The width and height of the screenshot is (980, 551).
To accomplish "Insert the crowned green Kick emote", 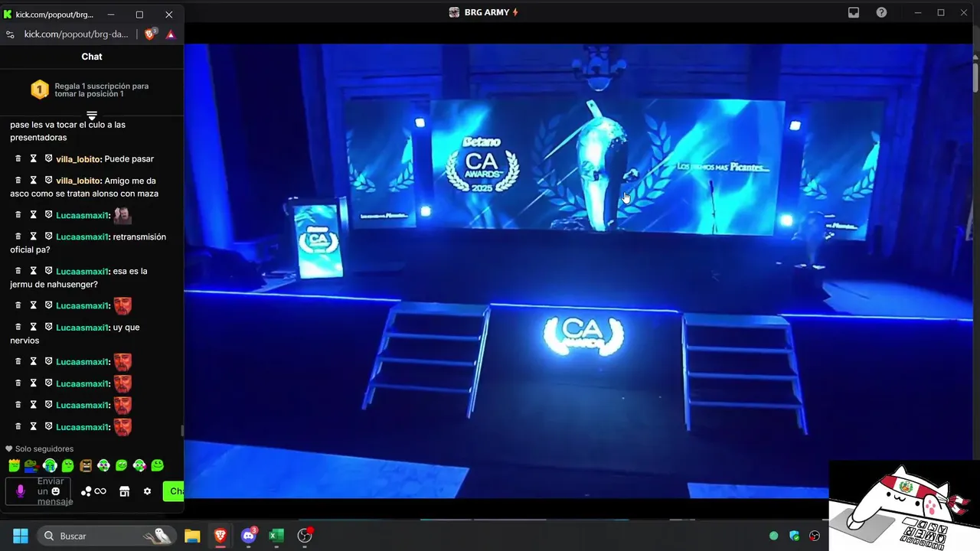I will (x=14, y=465).
